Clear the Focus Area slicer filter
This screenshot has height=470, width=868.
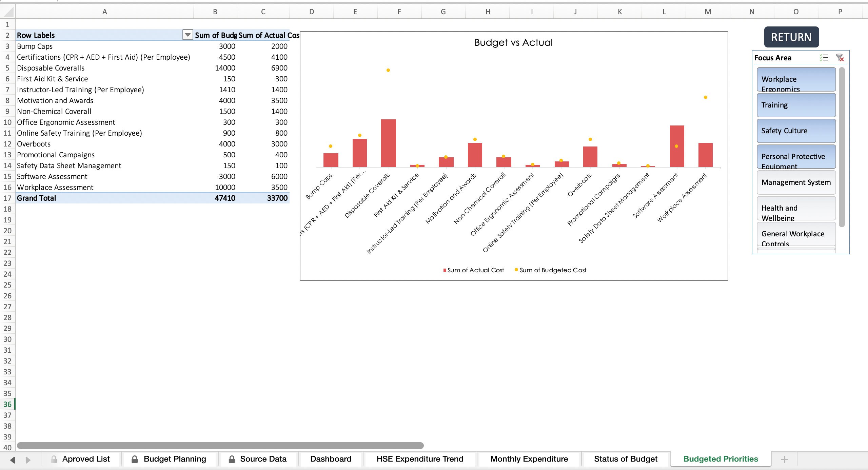840,58
